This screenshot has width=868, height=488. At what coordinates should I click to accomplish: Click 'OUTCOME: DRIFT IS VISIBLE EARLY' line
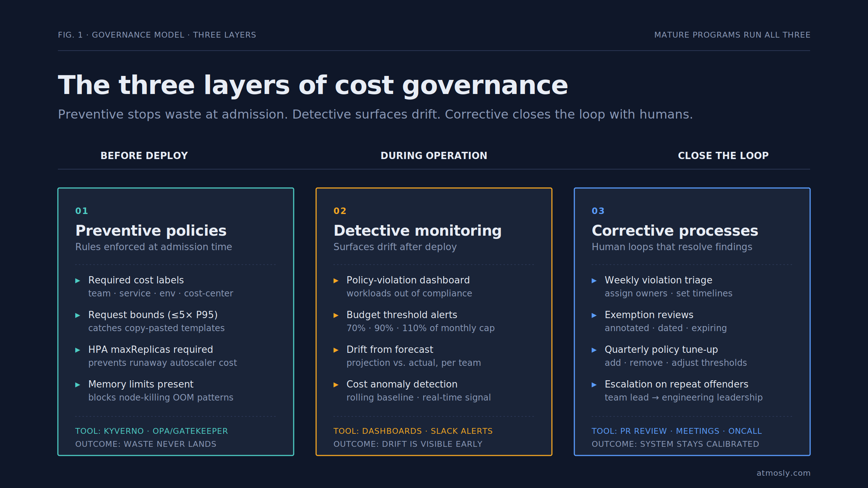pos(408,444)
